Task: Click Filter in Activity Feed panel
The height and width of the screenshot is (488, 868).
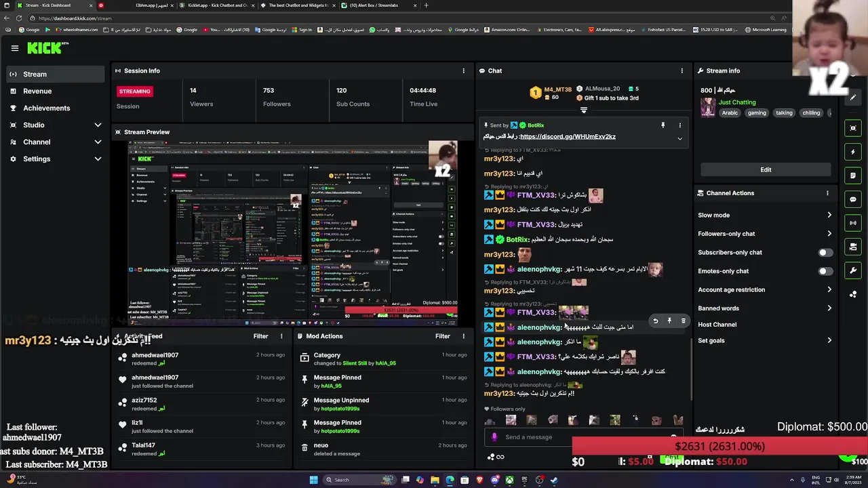Action: pyautogui.click(x=260, y=336)
